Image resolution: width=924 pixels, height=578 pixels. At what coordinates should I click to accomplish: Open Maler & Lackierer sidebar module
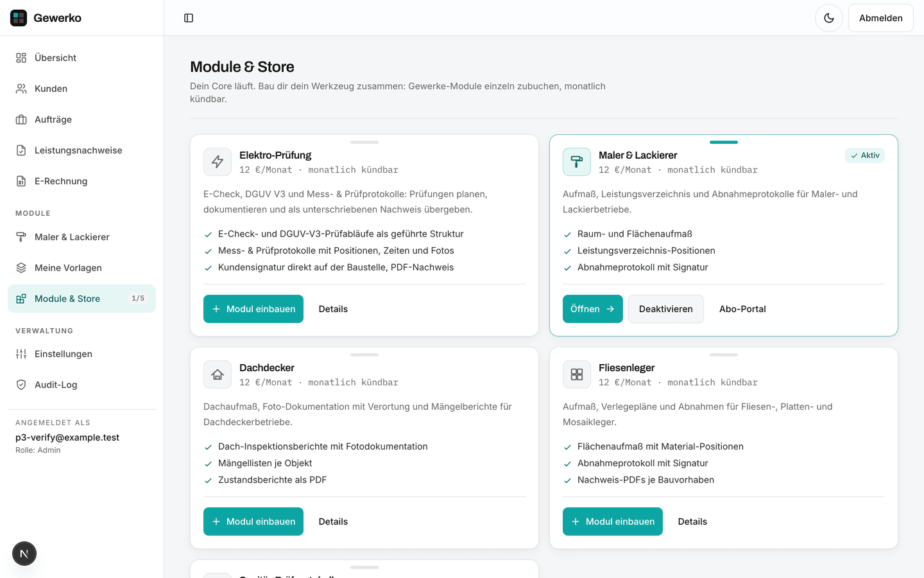point(81,237)
